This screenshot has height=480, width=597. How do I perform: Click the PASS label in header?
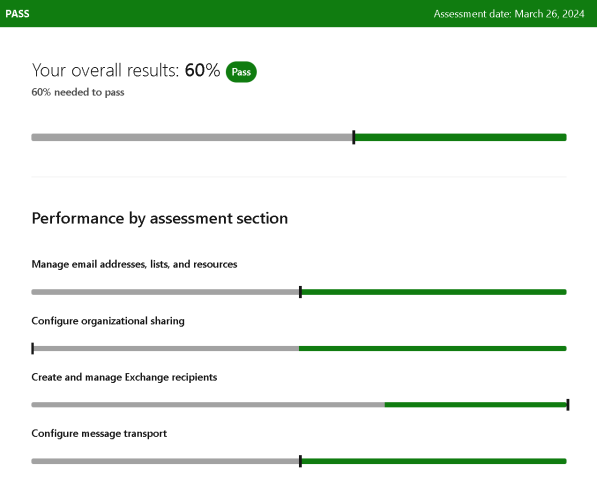(x=17, y=14)
